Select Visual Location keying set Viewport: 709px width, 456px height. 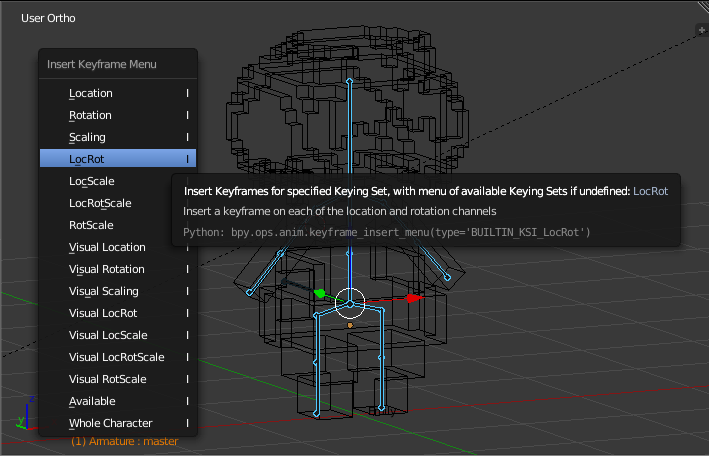coord(118,247)
